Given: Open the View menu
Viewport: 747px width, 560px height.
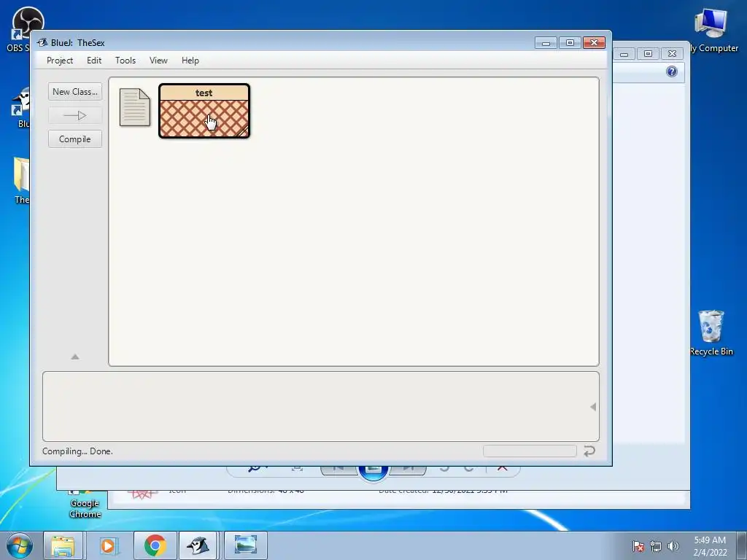Looking at the screenshot, I should 158,61.
